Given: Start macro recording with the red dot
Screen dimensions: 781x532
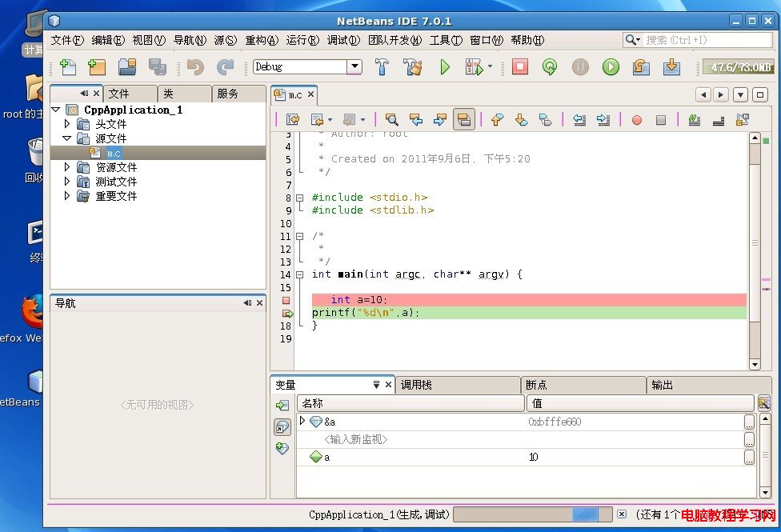Looking at the screenshot, I should click(x=636, y=120).
